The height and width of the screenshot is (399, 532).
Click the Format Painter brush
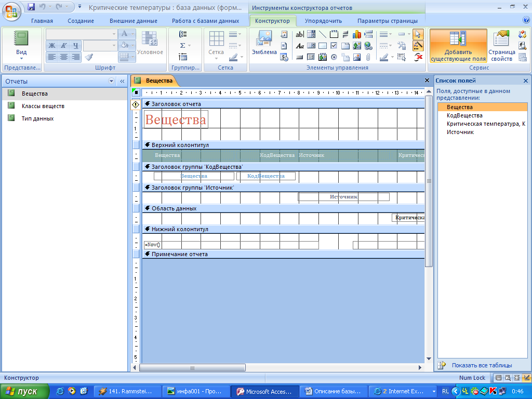[89, 57]
